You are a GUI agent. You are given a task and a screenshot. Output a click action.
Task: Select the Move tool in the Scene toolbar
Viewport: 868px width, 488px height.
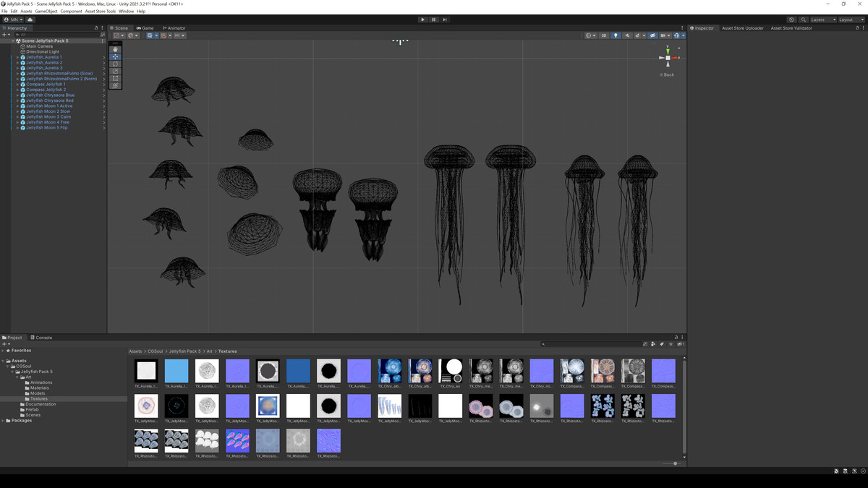115,56
